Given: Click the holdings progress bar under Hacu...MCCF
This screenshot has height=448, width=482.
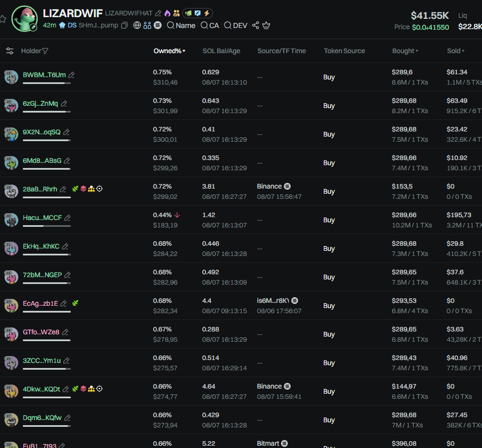Looking at the screenshot, I should (47, 226).
